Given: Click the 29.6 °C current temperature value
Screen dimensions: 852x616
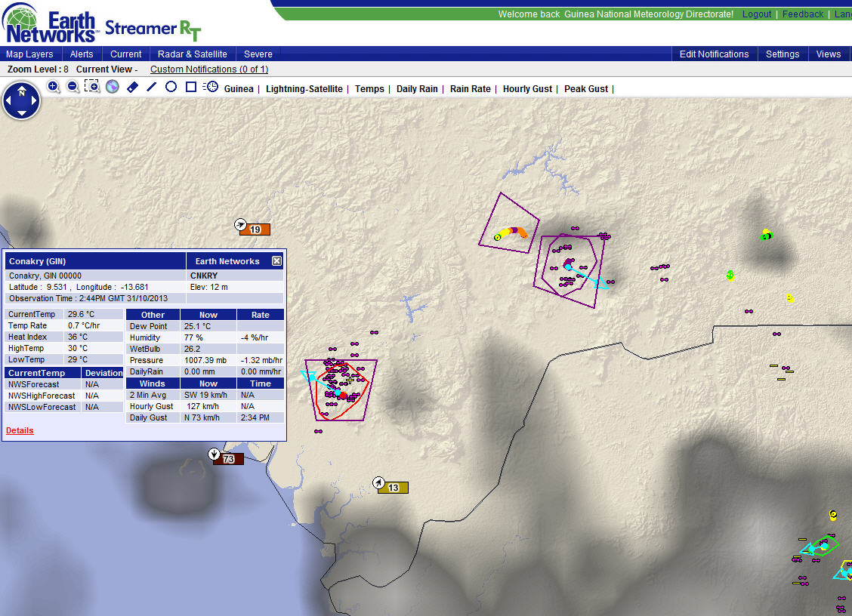Looking at the screenshot, I should coord(81,314).
